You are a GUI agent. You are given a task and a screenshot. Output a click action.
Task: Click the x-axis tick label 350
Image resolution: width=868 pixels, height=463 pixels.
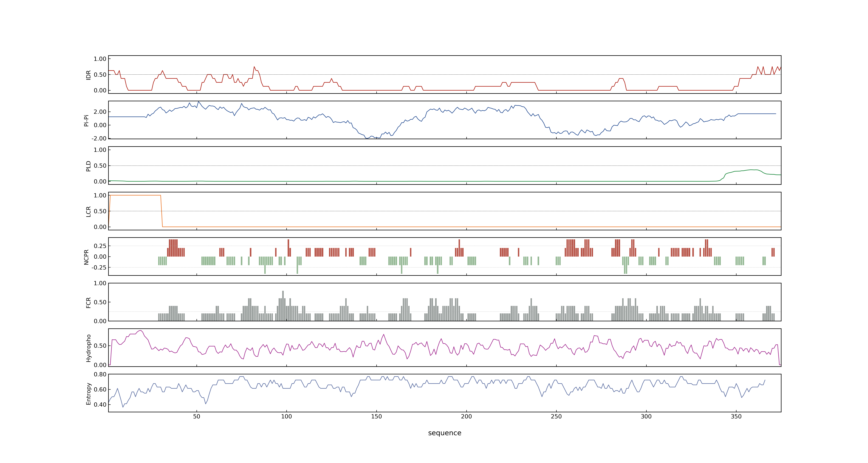(736, 416)
